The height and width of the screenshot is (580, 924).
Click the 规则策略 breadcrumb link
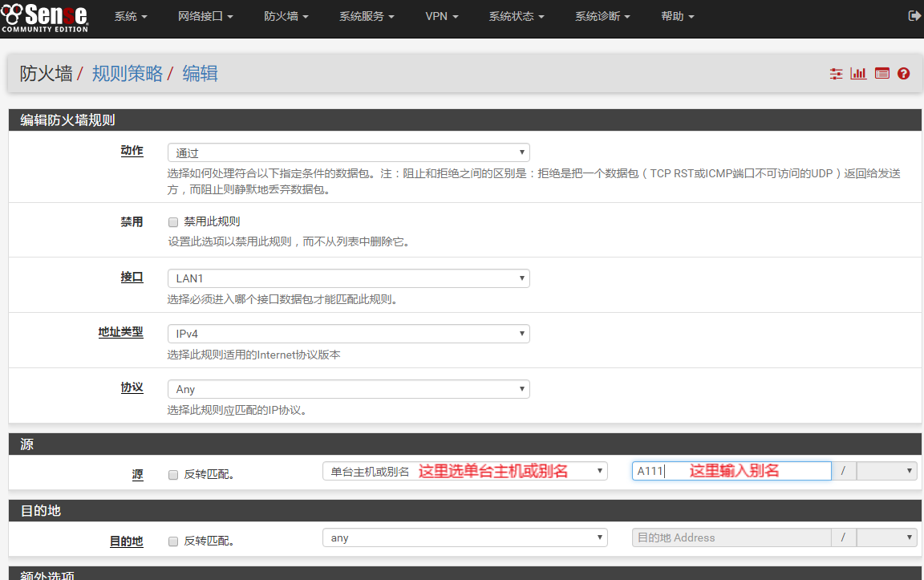(x=128, y=74)
